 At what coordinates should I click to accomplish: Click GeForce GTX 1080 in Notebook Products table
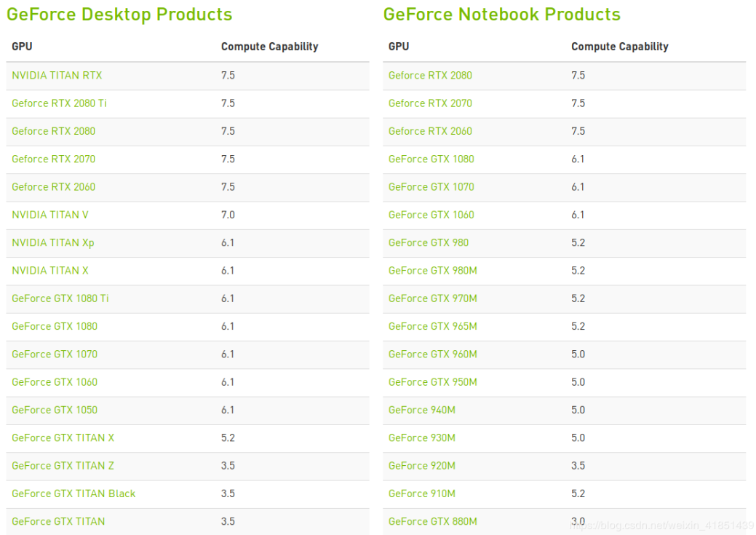pos(431,159)
